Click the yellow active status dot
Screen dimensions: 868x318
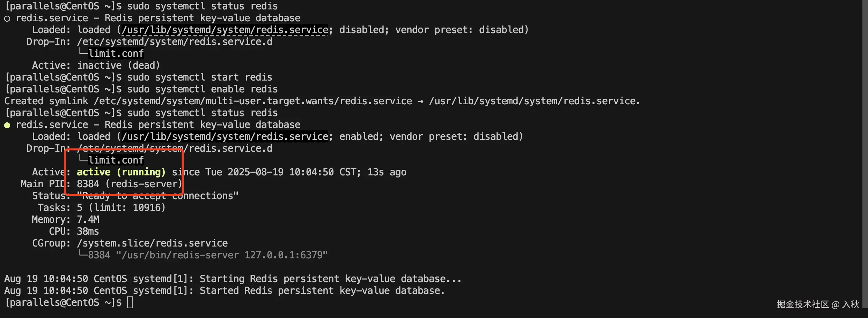7,125
